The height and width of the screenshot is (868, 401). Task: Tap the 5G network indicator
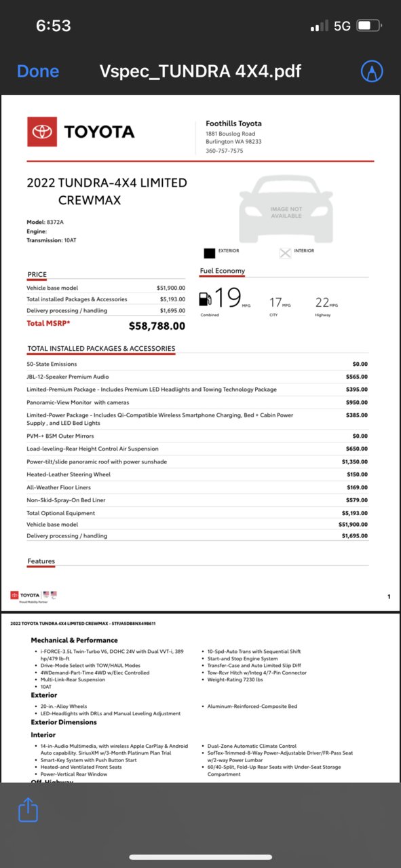[x=342, y=26]
